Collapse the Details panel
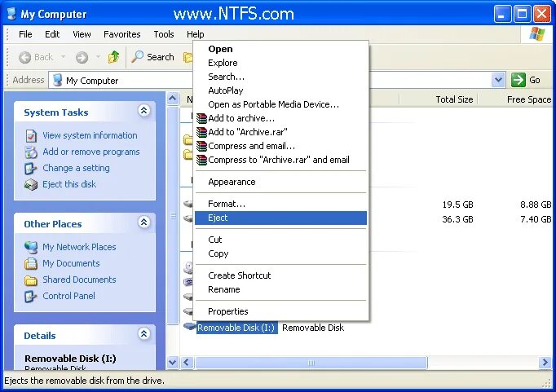The width and height of the screenshot is (556, 392). (x=143, y=333)
